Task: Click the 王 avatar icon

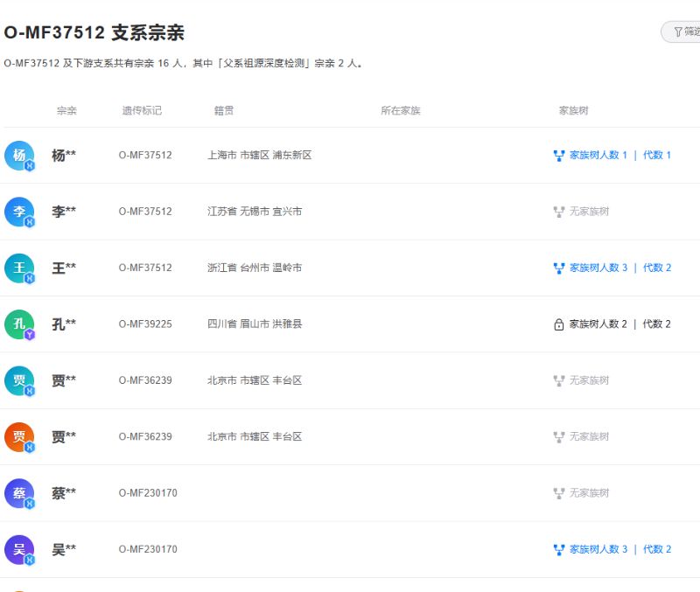Action: (19, 268)
